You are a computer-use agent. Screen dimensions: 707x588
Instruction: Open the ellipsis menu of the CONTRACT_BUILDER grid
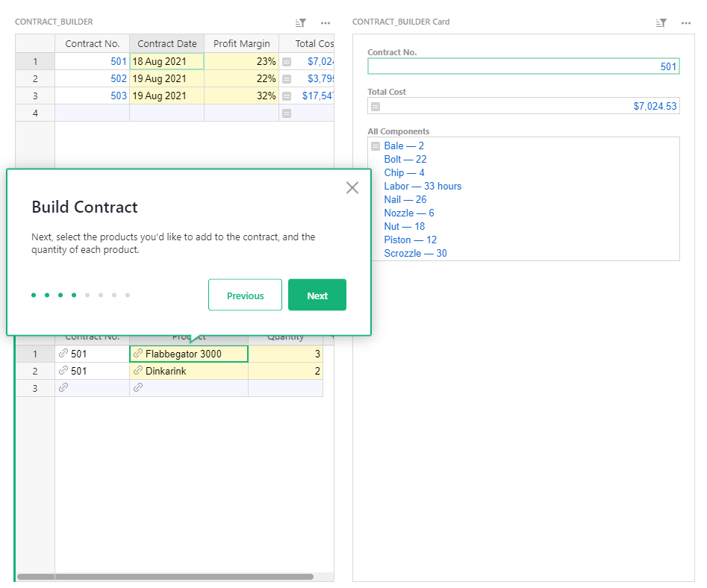[x=325, y=22]
